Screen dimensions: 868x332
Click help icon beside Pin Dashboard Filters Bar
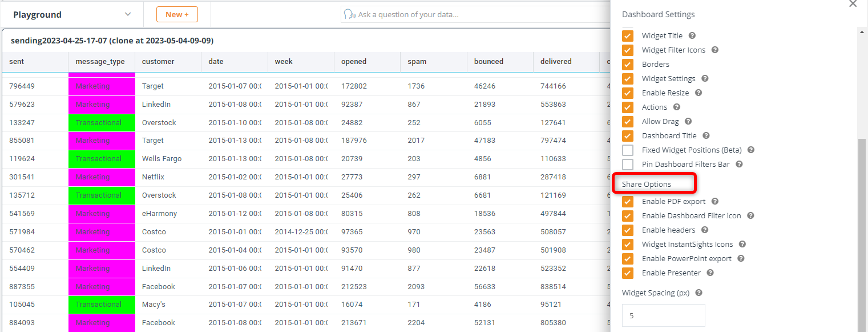coord(740,164)
